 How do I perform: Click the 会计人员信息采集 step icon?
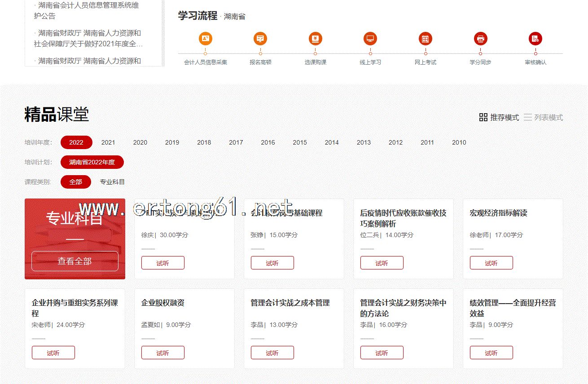(205, 39)
